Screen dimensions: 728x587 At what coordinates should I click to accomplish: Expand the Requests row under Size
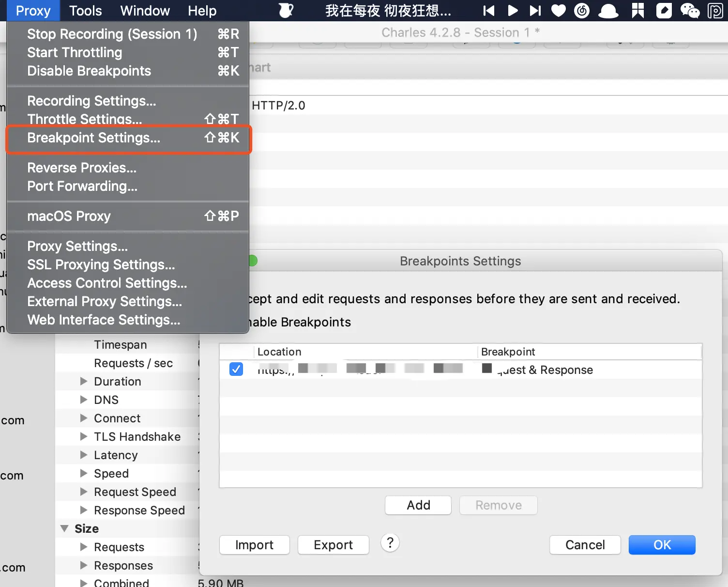click(x=84, y=547)
